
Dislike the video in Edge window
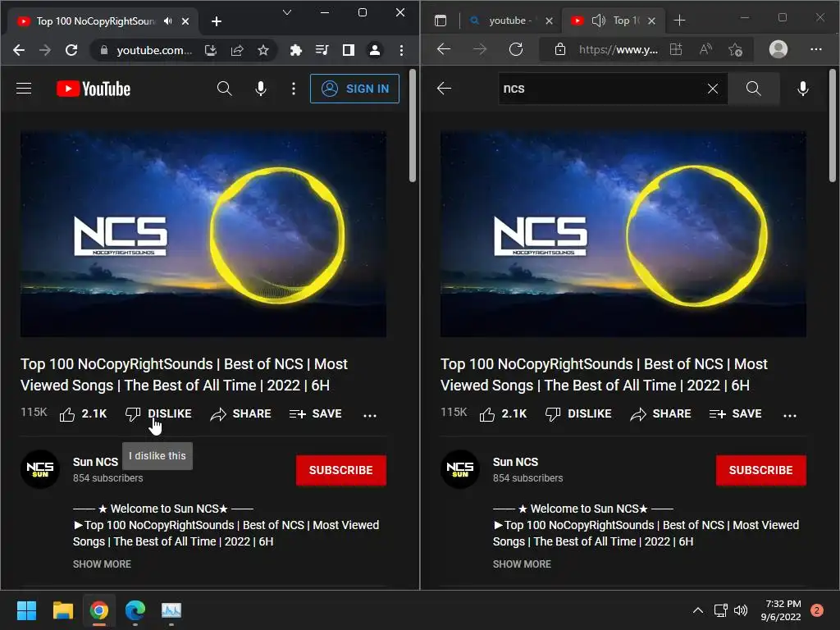[x=578, y=414]
